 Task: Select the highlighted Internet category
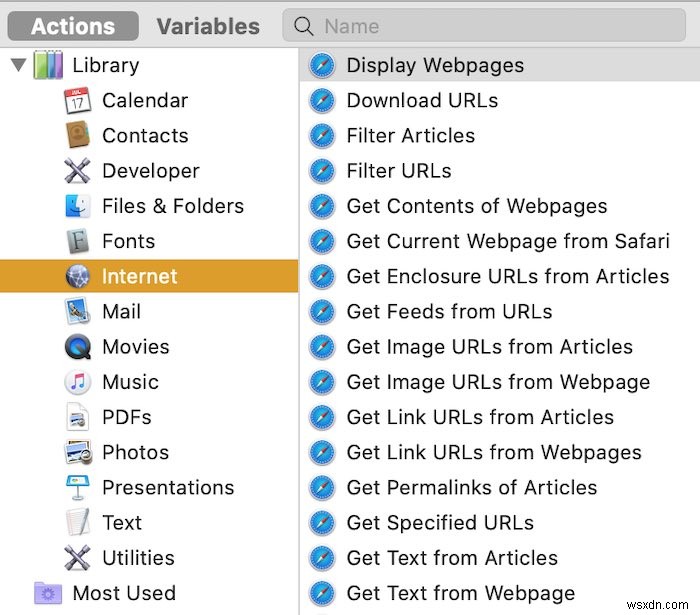tap(149, 276)
